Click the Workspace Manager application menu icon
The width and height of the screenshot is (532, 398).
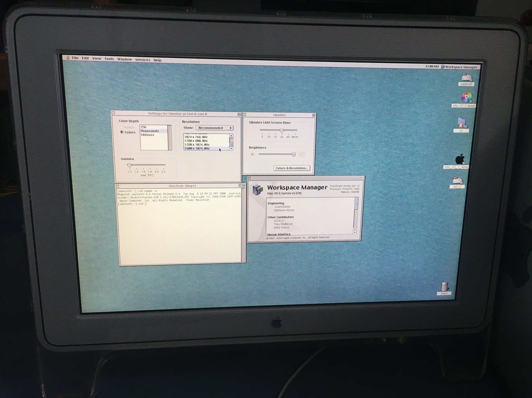[x=443, y=67]
